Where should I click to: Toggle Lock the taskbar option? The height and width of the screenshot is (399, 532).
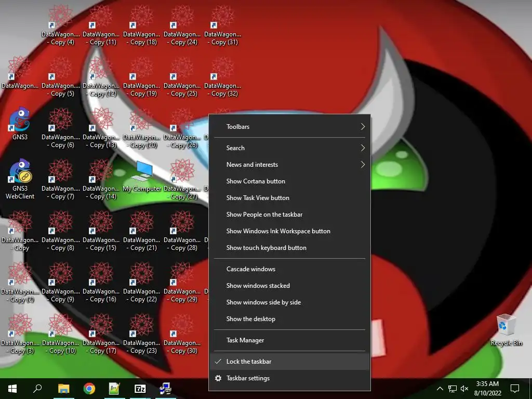pyautogui.click(x=289, y=362)
